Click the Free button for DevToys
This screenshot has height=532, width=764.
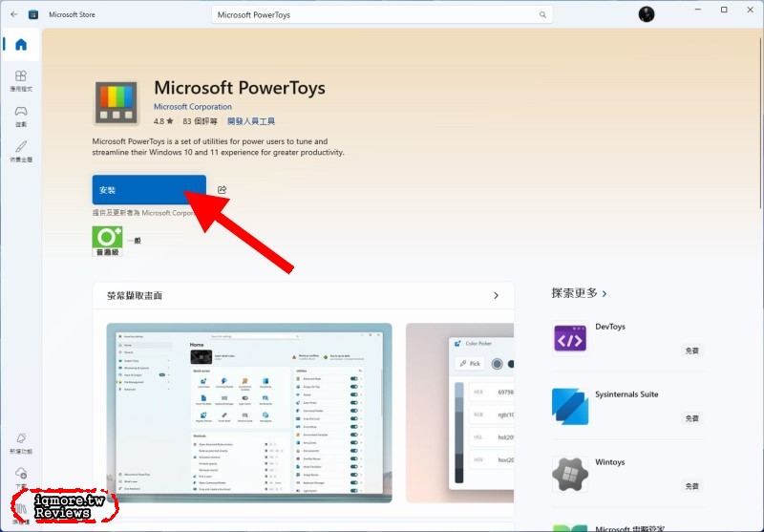[x=691, y=351]
